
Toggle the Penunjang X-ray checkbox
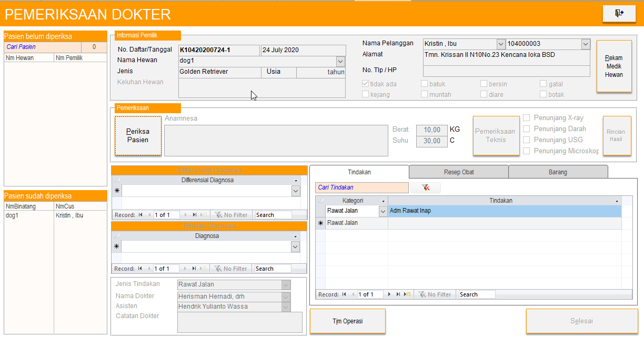pyautogui.click(x=527, y=118)
